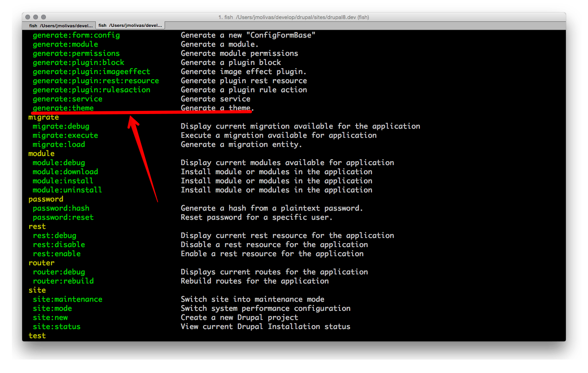Click the yellow test section heading

coord(37,336)
